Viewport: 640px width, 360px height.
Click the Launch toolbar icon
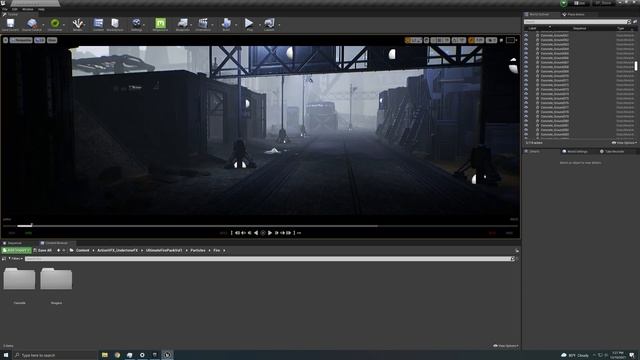269,24
